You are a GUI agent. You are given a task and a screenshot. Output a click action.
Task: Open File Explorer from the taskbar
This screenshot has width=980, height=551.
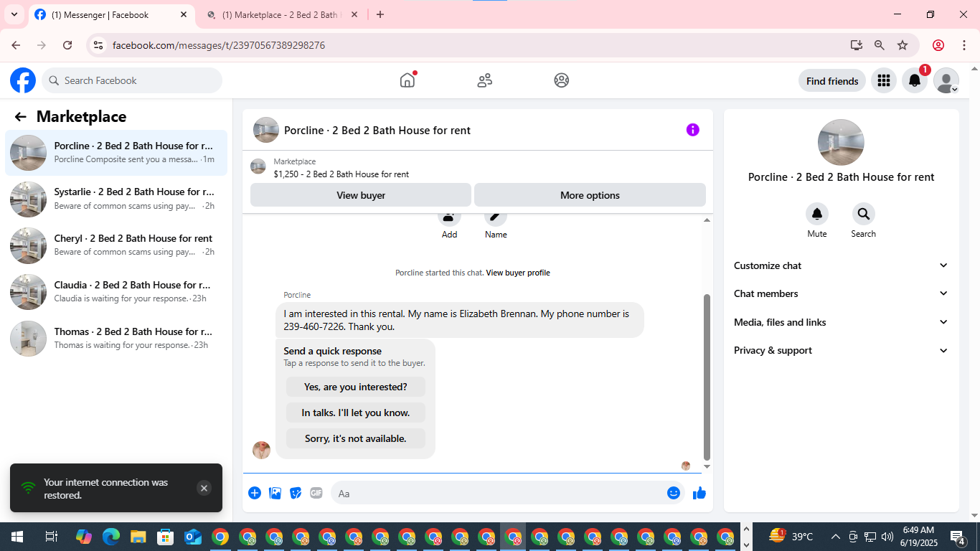[138, 537]
